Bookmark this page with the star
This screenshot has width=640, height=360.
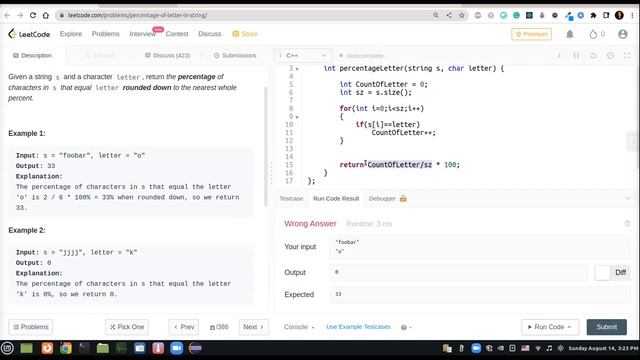pyautogui.click(x=462, y=15)
